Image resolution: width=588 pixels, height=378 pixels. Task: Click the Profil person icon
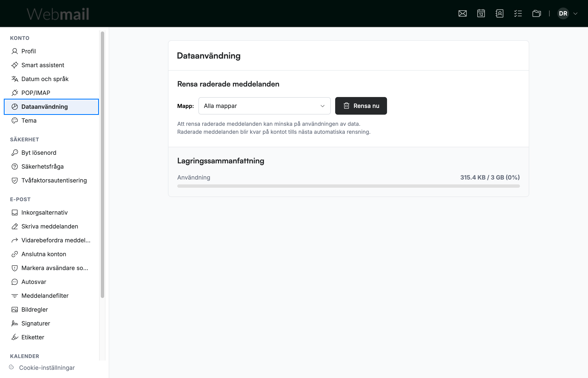(x=15, y=51)
